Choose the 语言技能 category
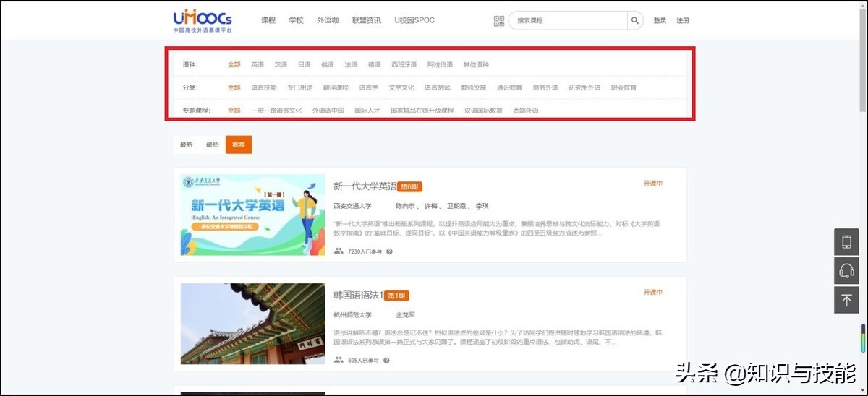868x396 pixels. coord(263,88)
